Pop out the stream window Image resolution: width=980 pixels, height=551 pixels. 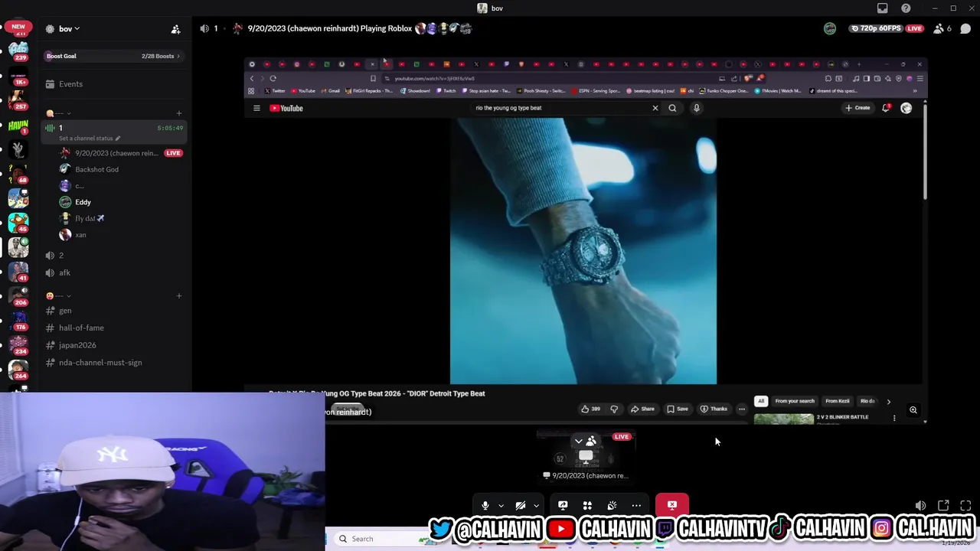[943, 505]
